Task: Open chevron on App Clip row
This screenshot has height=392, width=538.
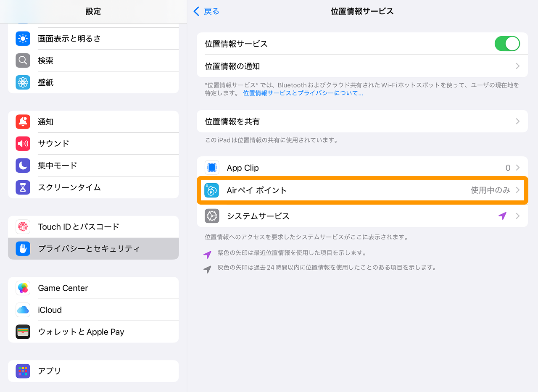Action: 518,168
